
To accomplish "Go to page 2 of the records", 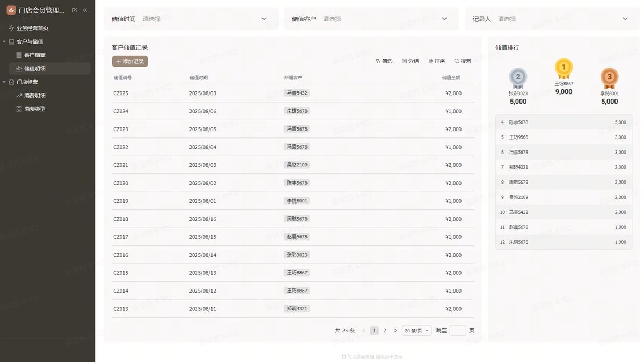I will pyautogui.click(x=385, y=331).
